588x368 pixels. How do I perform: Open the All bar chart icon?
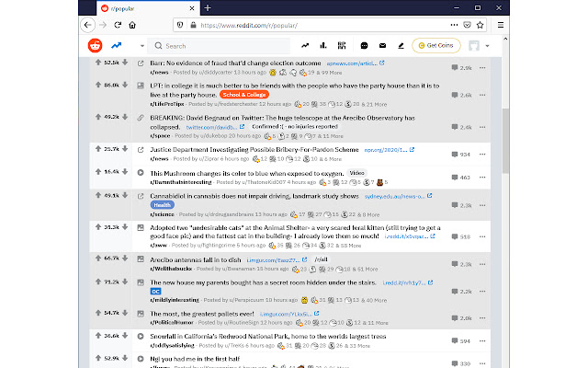click(323, 45)
